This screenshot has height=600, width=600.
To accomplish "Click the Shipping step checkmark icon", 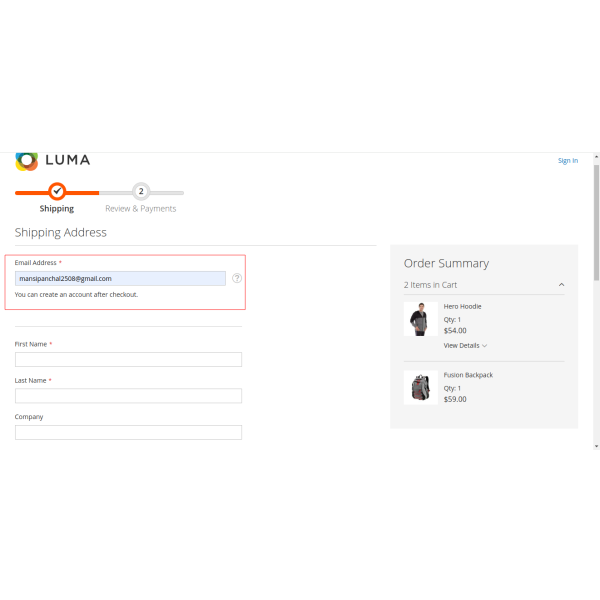I will coord(57,191).
